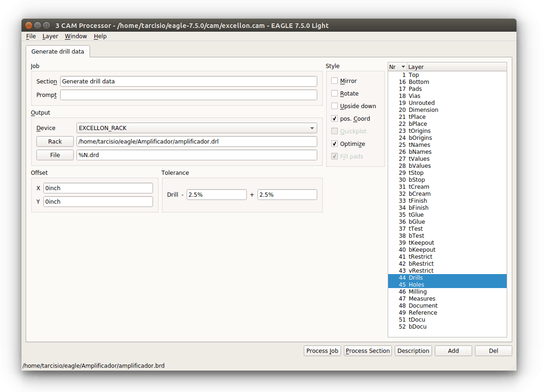Click the X offset input field

(x=98, y=188)
